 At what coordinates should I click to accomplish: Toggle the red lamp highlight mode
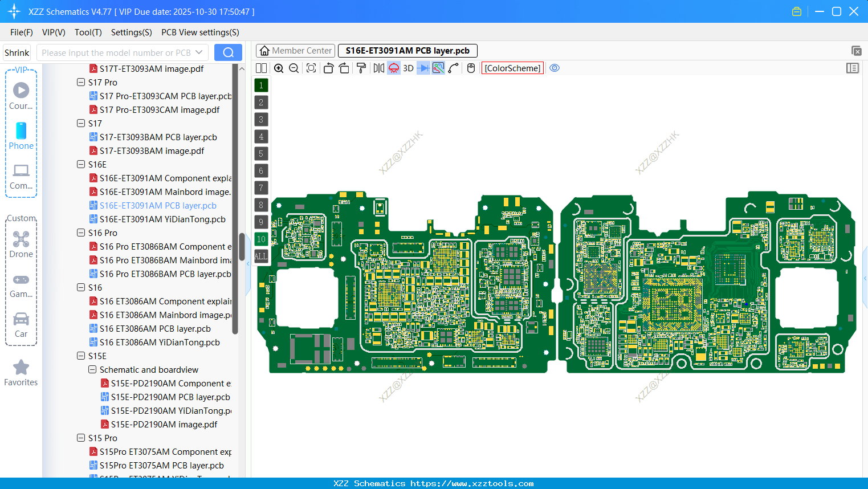click(x=393, y=68)
